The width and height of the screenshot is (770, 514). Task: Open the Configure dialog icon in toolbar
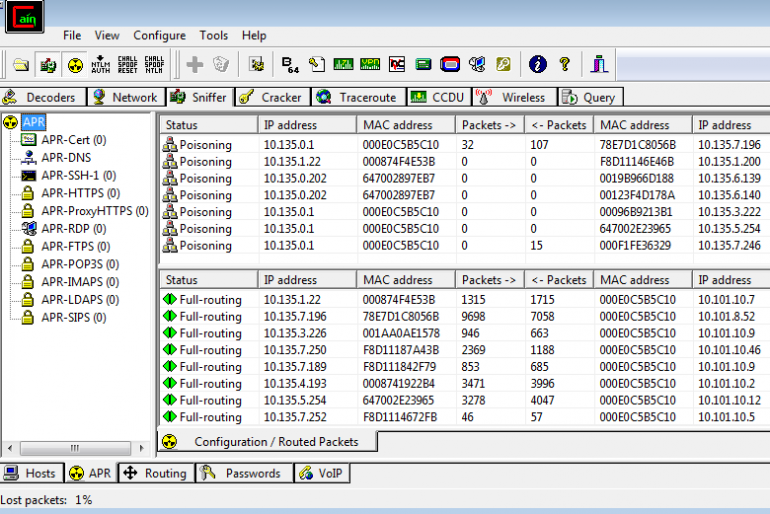[x=256, y=64]
